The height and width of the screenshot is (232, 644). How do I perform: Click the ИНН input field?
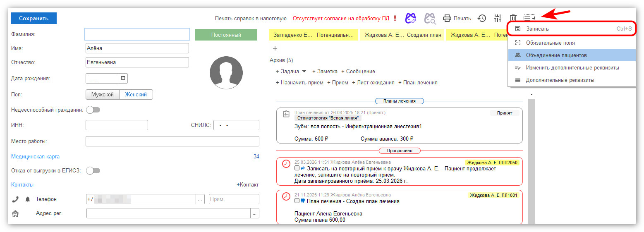pos(117,125)
